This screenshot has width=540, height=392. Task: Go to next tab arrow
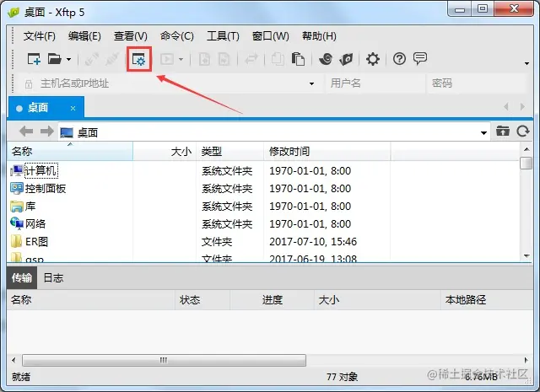[522, 107]
